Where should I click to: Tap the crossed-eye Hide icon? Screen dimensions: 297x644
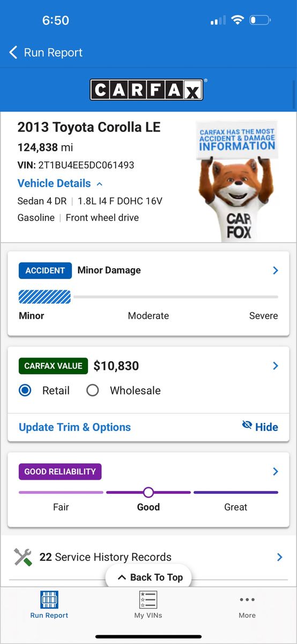(247, 425)
